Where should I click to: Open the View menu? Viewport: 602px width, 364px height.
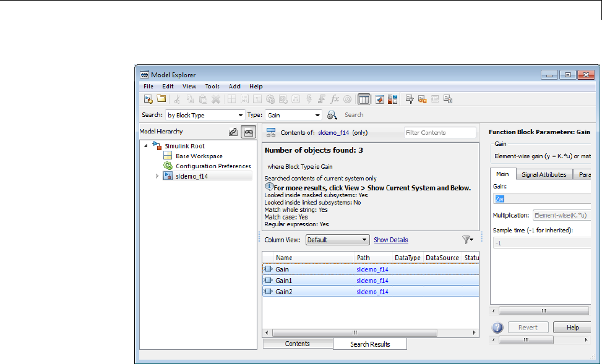click(x=189, y=87)
